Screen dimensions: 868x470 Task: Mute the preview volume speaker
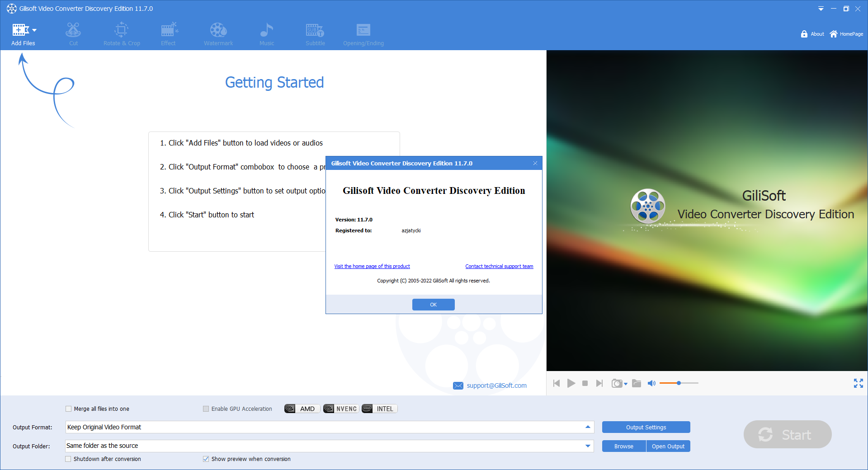pyautogui.click(x=651, y=383)
